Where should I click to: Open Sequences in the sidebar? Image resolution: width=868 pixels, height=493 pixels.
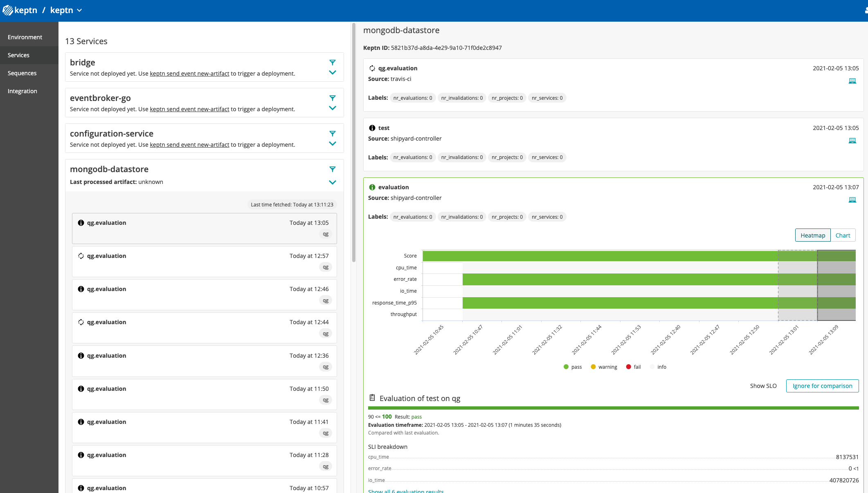tap(22, 73)
